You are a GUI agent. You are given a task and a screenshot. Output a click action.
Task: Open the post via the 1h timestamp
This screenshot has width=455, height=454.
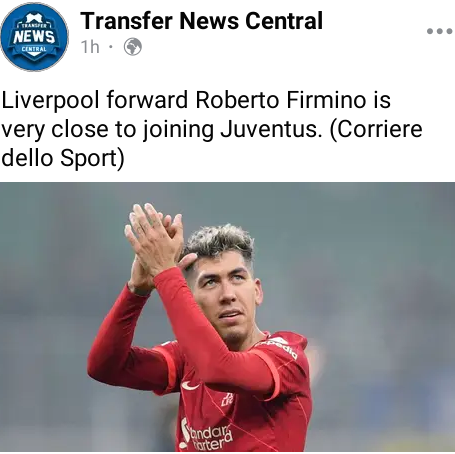(x=90, y=47)
